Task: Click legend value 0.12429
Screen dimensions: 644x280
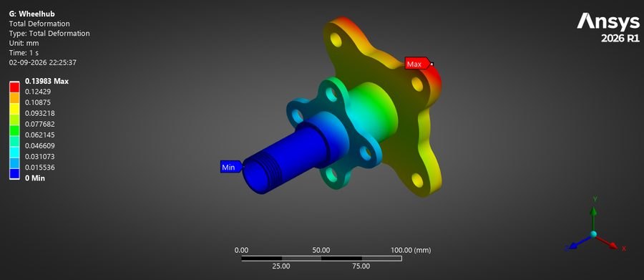Action: pos(38,92)
